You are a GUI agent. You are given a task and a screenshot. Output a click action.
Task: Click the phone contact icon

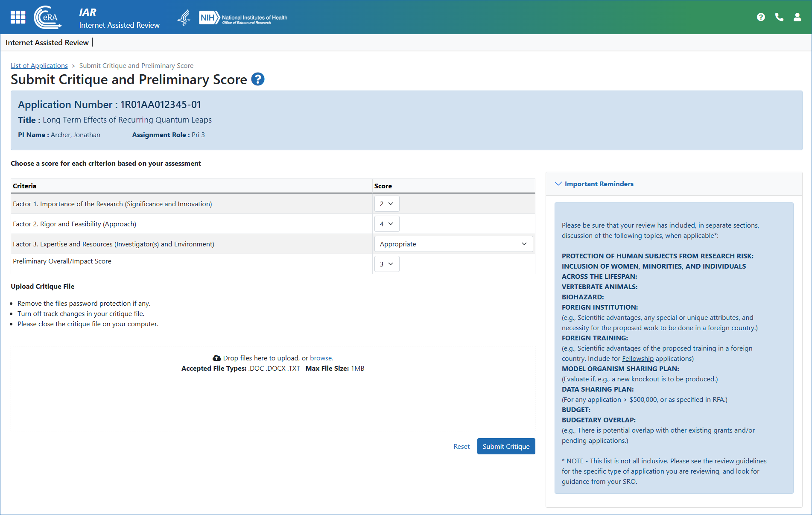click(779, 17)
